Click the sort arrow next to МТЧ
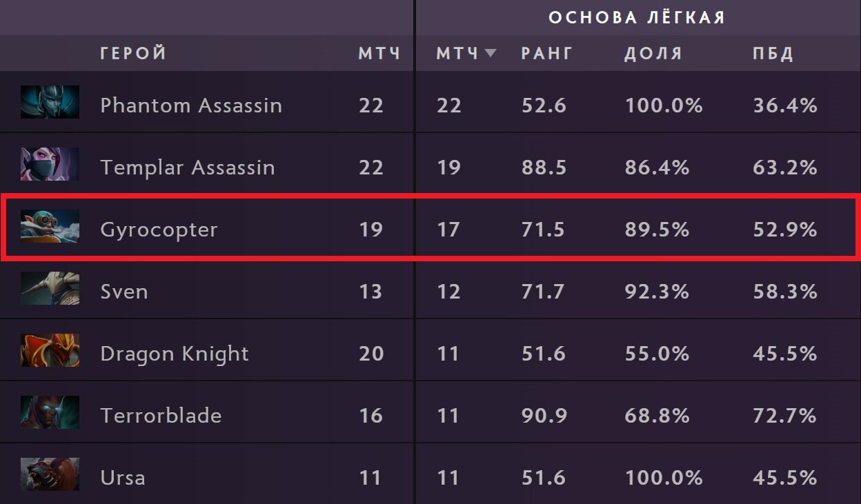Screen dimensions: 861x504 point(491,53)
